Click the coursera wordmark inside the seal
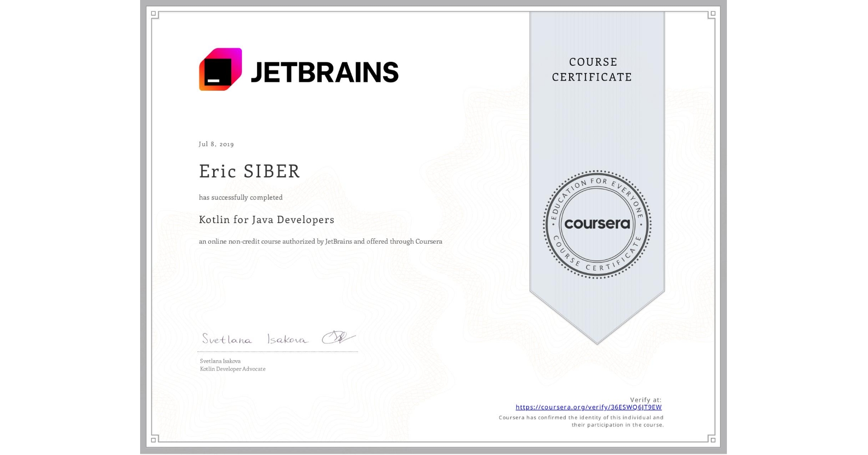868x455 pixels. pos(597,224)
